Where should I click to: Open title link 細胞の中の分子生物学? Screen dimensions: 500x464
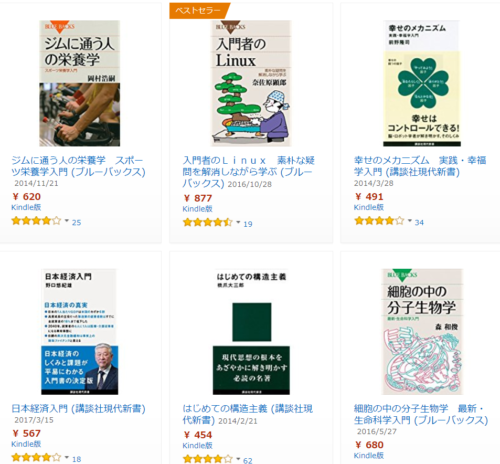tap(421, 414)
